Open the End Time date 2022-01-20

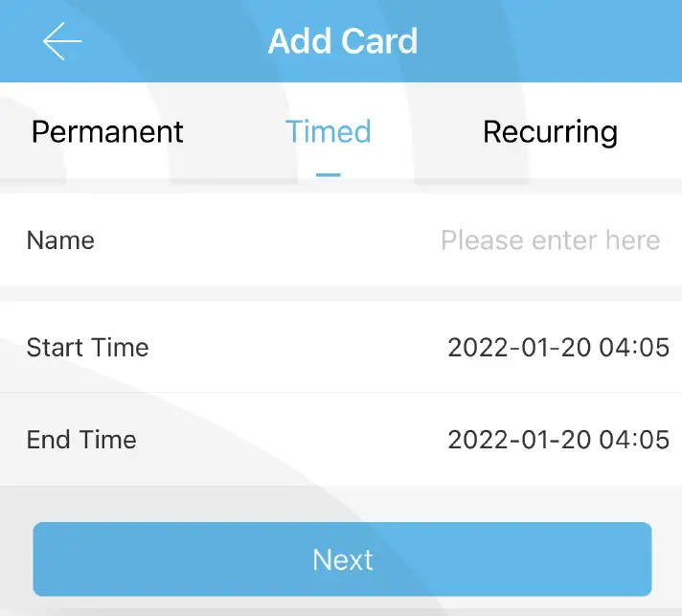click(519, 440)
